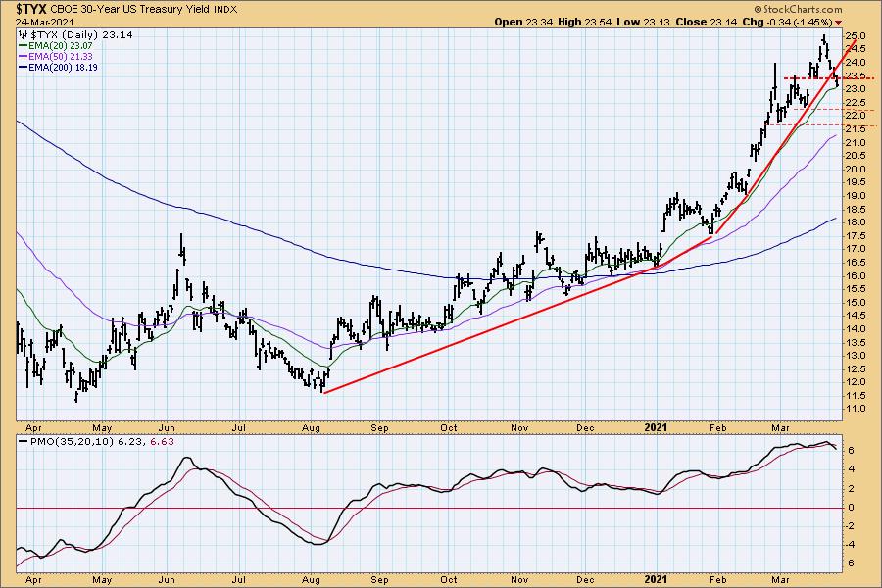882x588 pixels.
Task: Click the 18.0 price axis label
Action: [x=857, y=222]
